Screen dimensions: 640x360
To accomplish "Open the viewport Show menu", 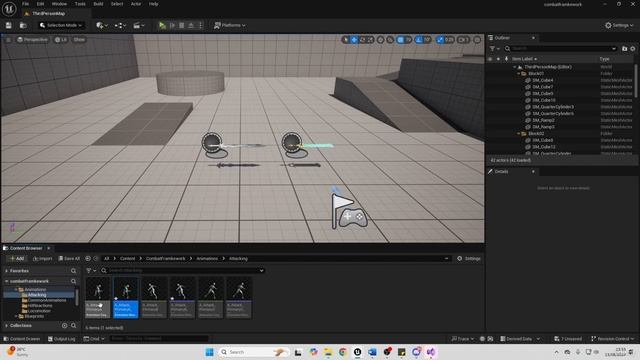I will tap(79, 40).
